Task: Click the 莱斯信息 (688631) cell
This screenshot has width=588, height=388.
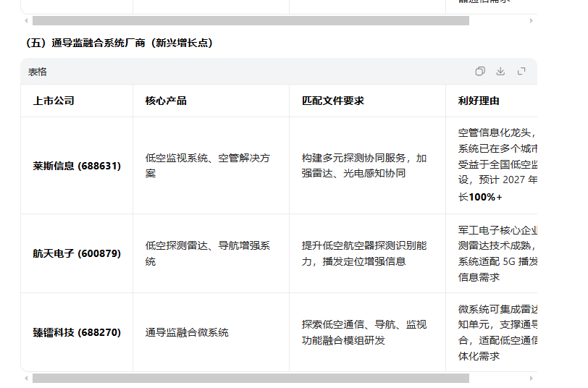Action: click(x=77, y=166)
